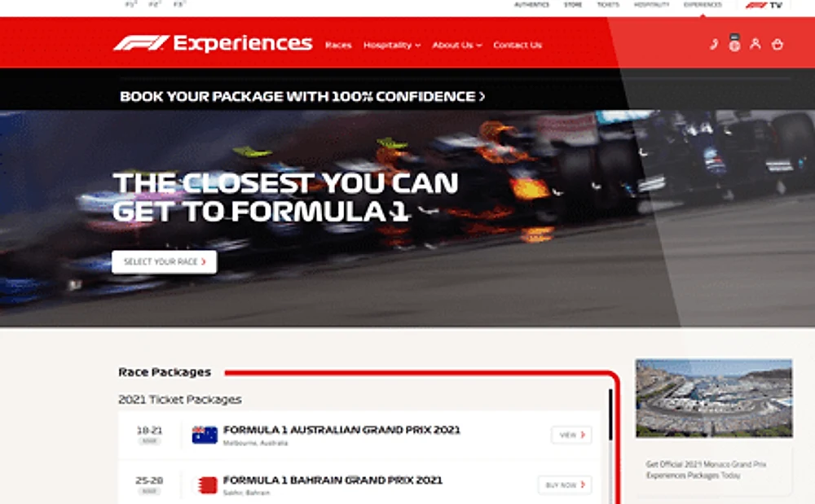Screen dimensions: 815x504
Task: Open the phone contact icon
Action: click(714, 45)
